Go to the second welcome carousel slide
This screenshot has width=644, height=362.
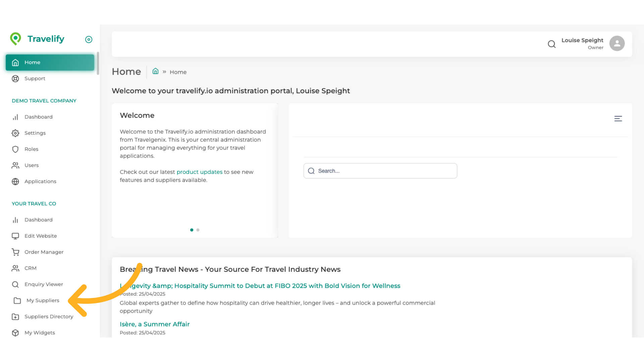click(198, 230)
